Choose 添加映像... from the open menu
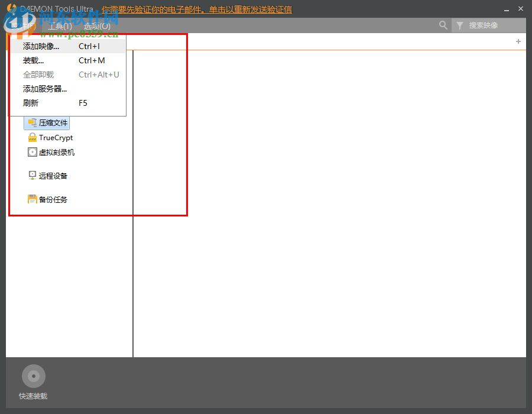This screenshot has width=532, height=414. pos(67,46)
